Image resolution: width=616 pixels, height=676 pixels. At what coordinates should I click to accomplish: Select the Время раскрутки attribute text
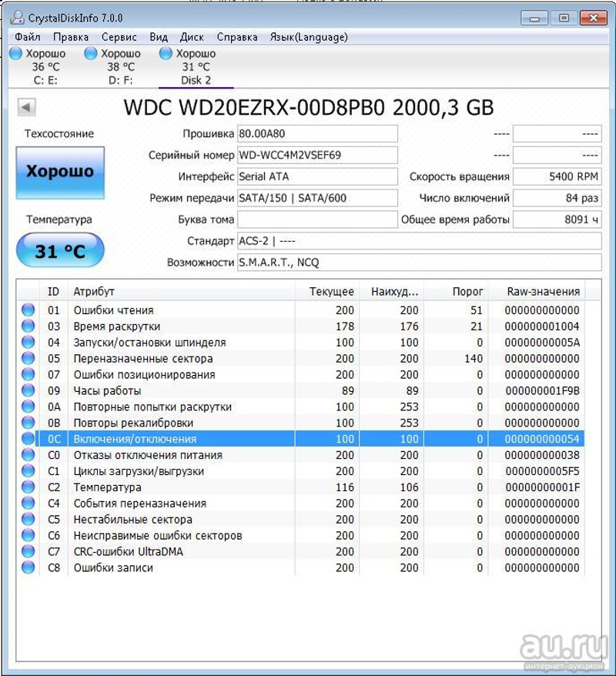pyautogui.click(x=117, y=326)
